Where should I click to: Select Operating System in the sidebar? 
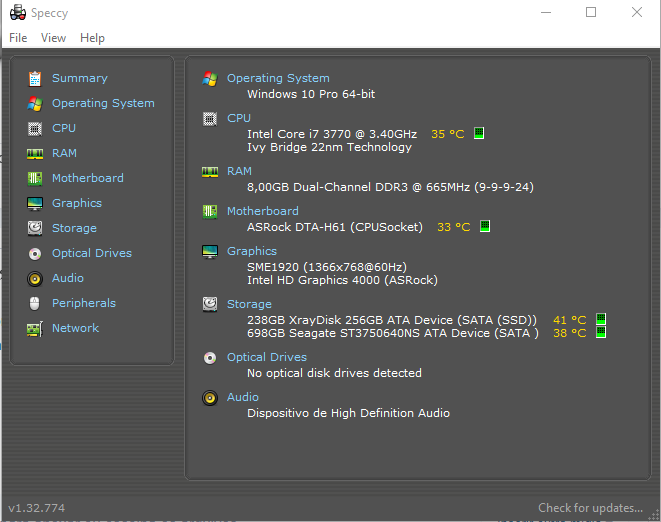coord(103,103)
